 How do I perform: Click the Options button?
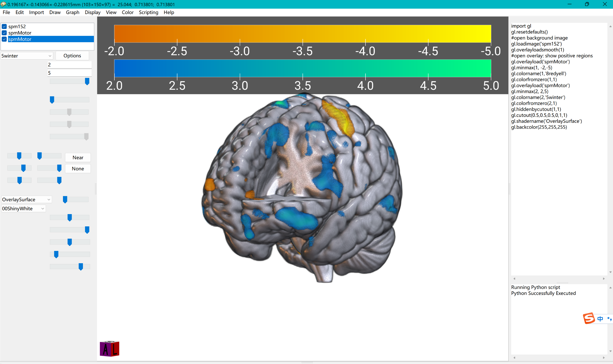(72, 56)
